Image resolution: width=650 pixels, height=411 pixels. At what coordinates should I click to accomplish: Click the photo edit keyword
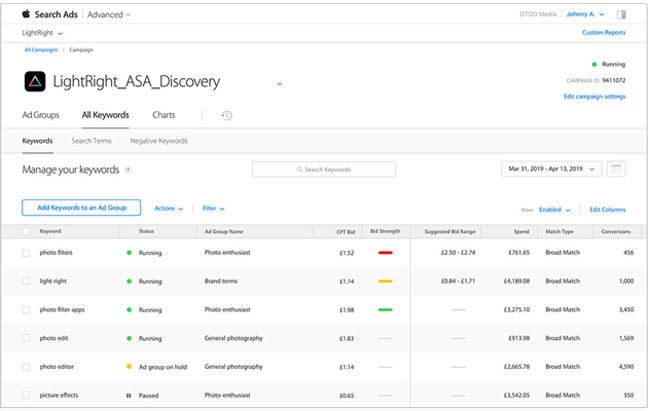click(54, 338)
